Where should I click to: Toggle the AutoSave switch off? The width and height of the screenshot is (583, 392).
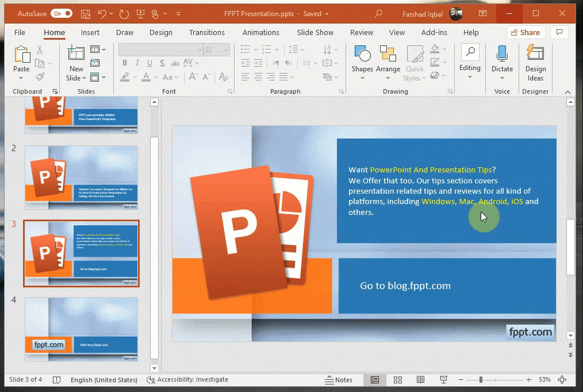[61, 13]
